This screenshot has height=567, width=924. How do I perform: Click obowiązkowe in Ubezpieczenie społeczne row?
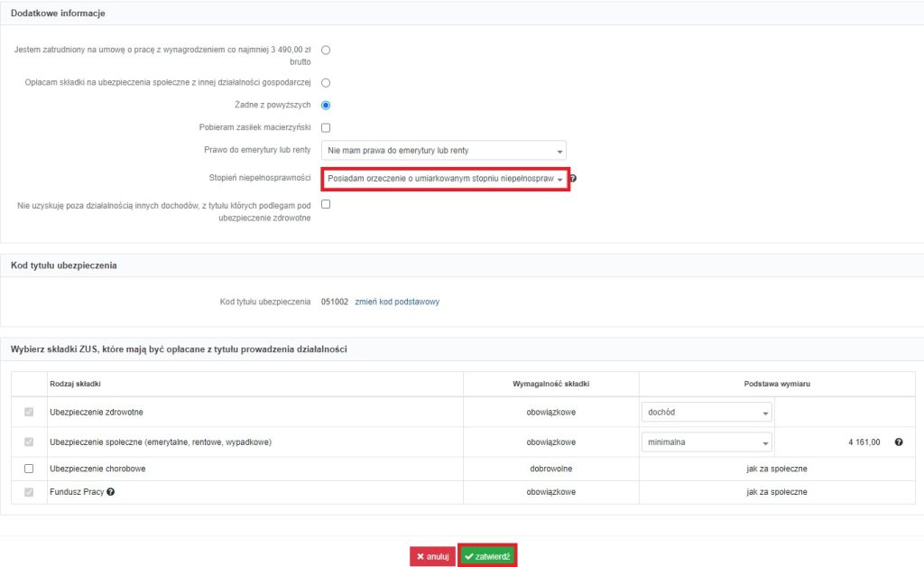pyautogui.click(x=551, y=442)
